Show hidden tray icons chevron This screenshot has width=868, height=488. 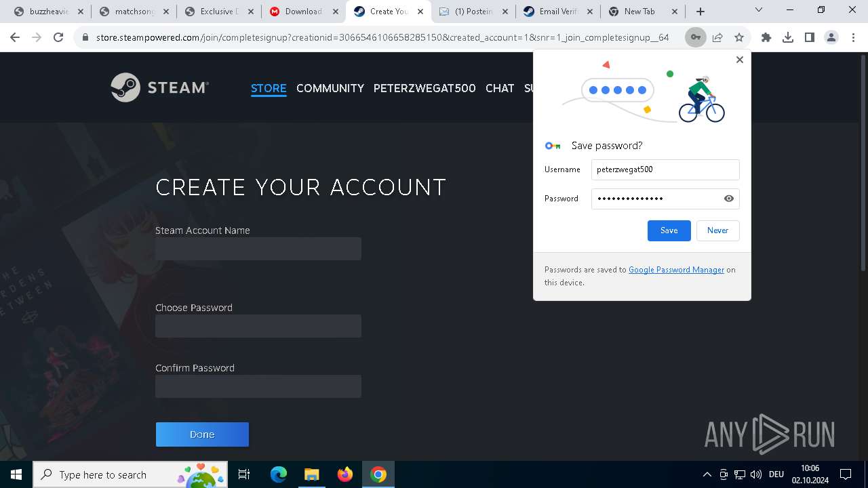coord(707,474)
